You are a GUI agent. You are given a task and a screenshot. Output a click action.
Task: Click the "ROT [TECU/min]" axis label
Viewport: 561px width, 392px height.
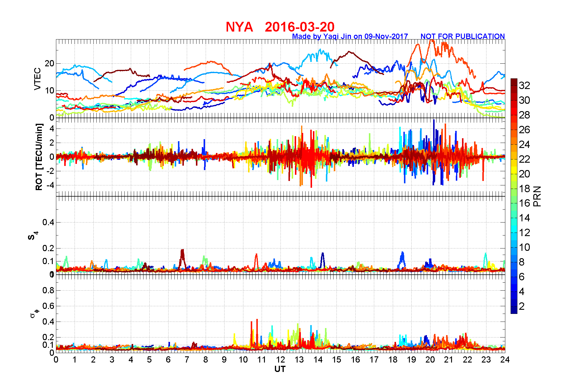click(x=39, y=157)
